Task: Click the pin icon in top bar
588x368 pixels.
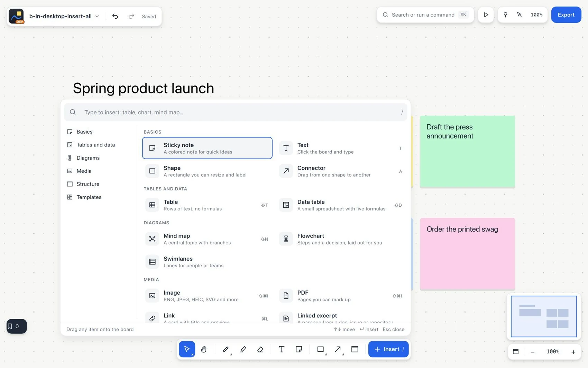Action: [x=505, y=15]
